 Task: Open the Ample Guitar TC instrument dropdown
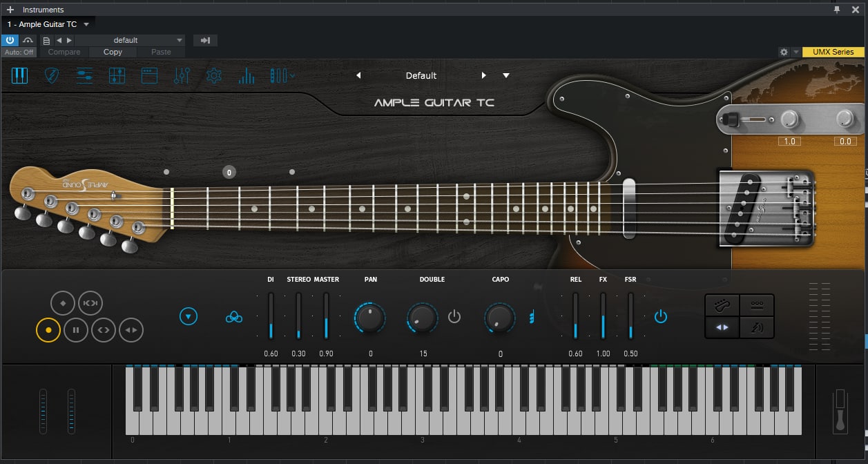(x=86, y=24)
